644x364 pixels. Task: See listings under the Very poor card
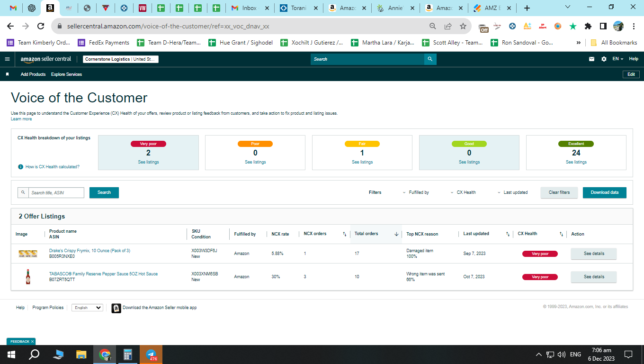(x=149, y=162)
